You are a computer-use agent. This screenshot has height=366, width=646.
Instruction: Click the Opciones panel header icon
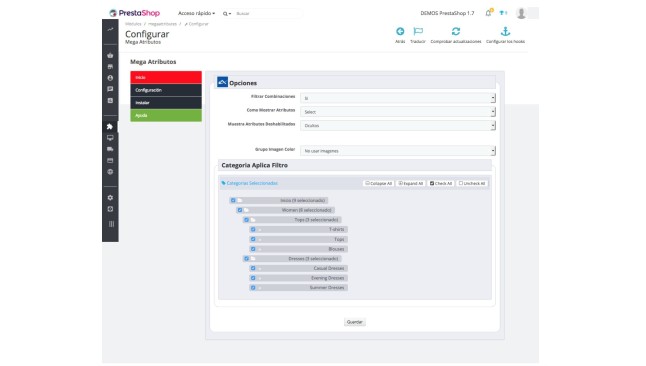(222, 82)
